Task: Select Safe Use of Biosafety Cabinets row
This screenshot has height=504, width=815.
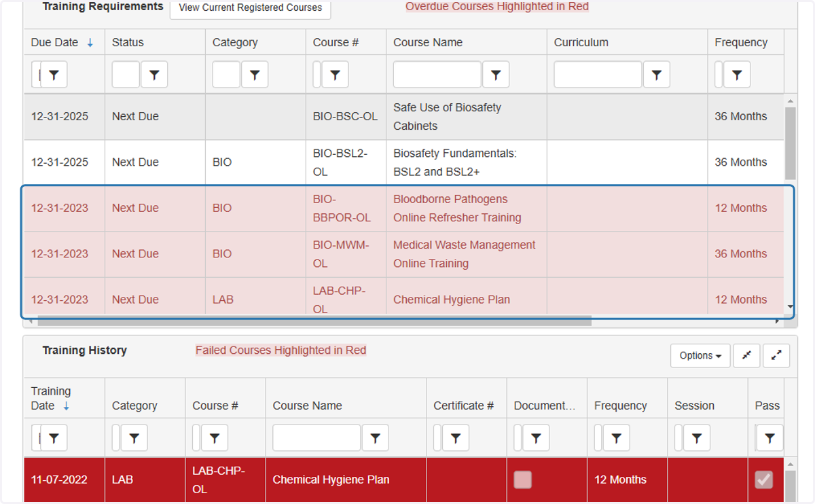Action: (x=404, y=117)
